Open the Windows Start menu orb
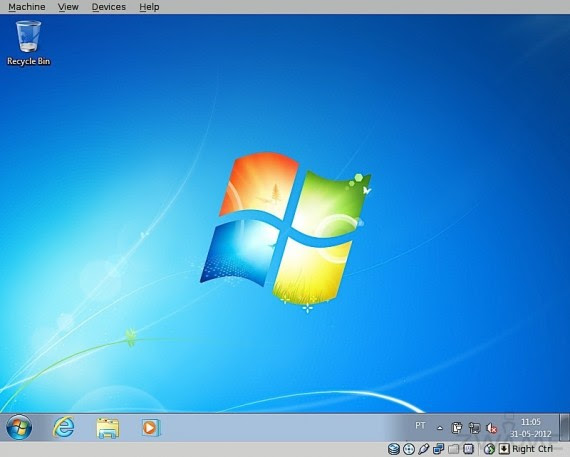570x457 pixels. pyautogui.click(x=19, y=427)
